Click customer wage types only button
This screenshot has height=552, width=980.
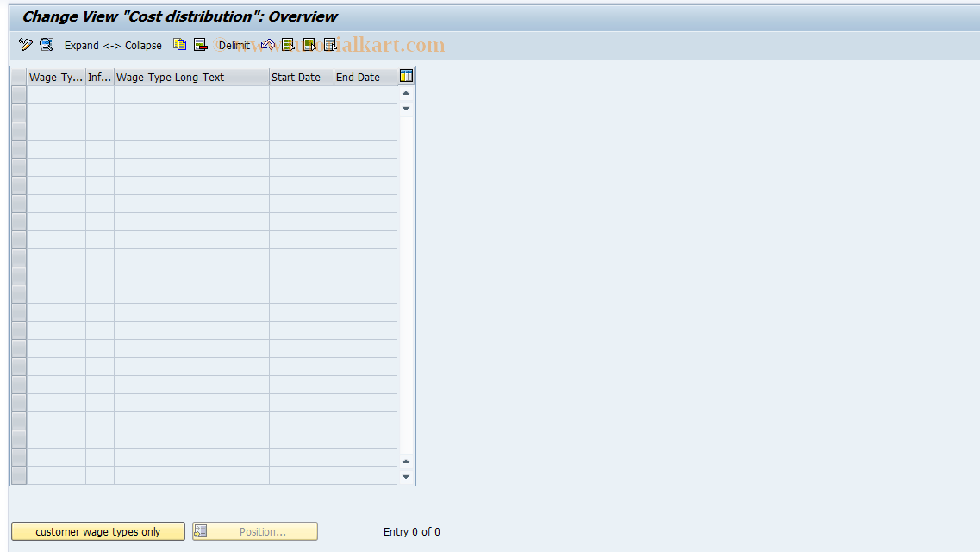(98, 531)
